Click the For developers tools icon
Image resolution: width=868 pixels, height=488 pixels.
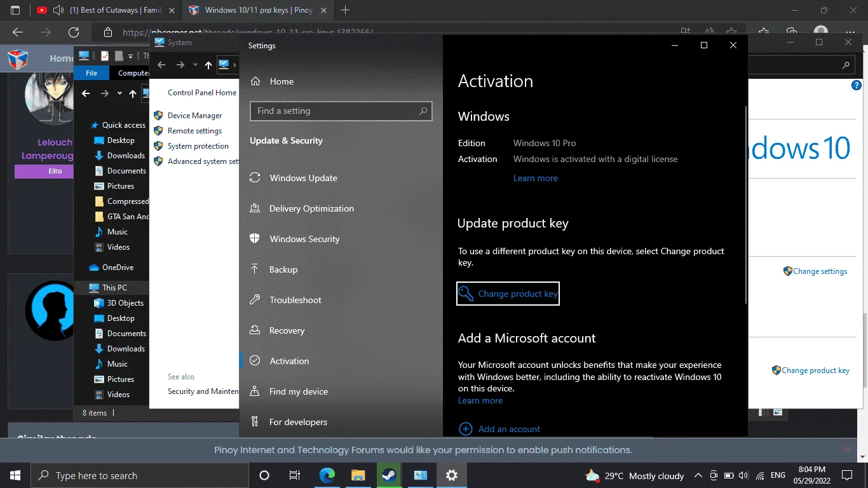click(255, 422)
